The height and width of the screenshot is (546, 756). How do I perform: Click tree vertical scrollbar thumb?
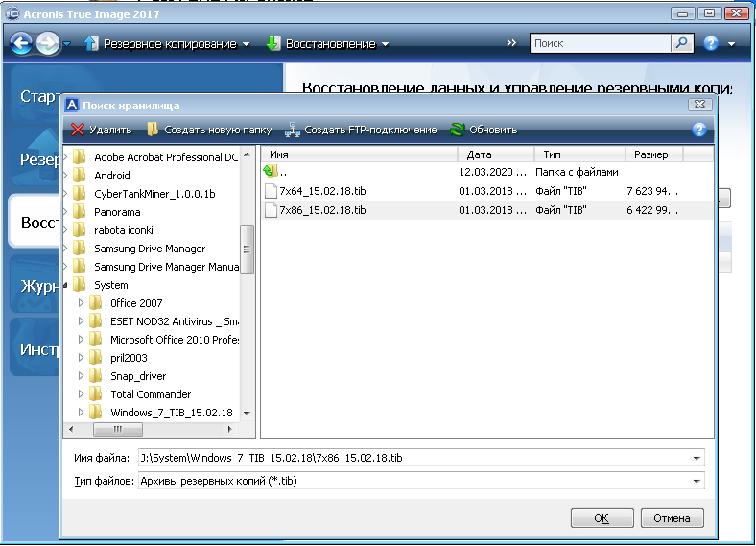(247, 249)
